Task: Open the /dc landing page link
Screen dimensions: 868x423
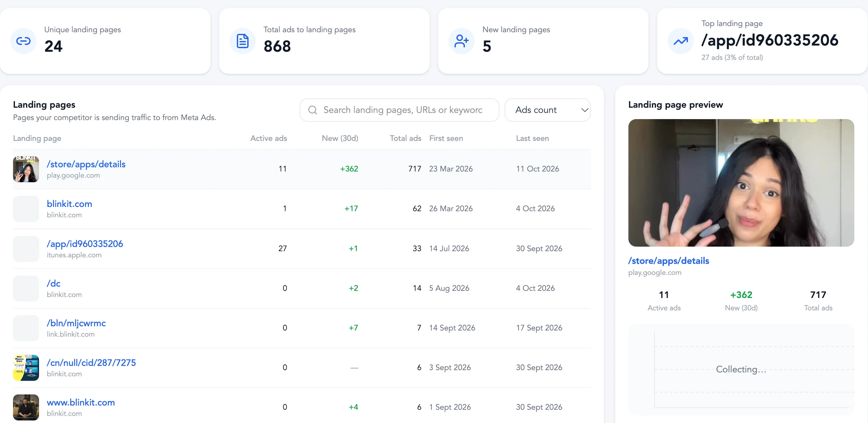Action: pyautogui.click(x=54, y=283)
